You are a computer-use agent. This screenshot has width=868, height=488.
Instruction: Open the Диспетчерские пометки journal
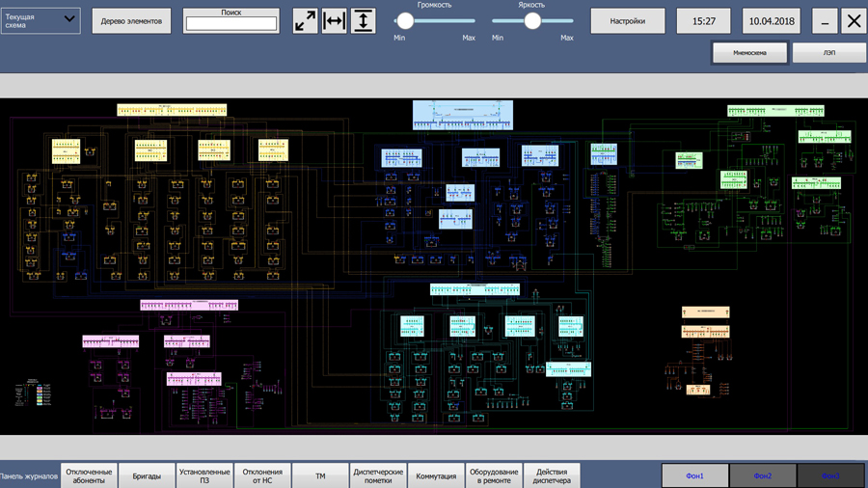click(378, 475)
